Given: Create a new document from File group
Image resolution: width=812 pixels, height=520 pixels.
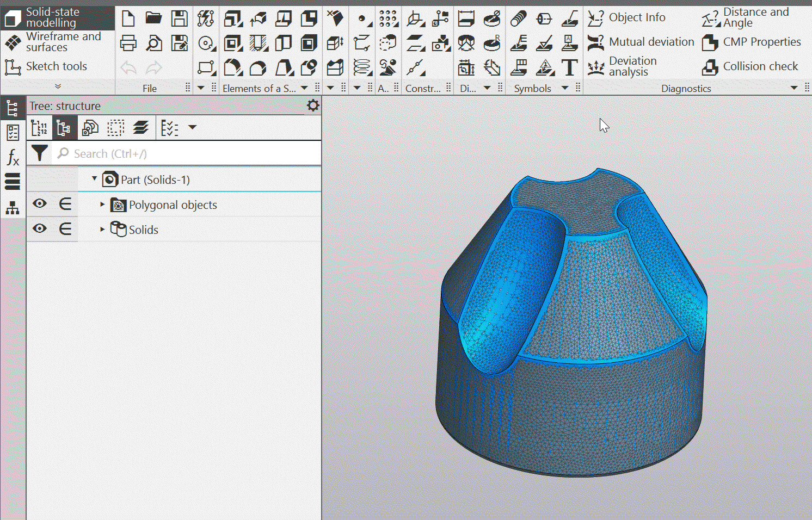Looking at the screenshot, I should [128, 18].
